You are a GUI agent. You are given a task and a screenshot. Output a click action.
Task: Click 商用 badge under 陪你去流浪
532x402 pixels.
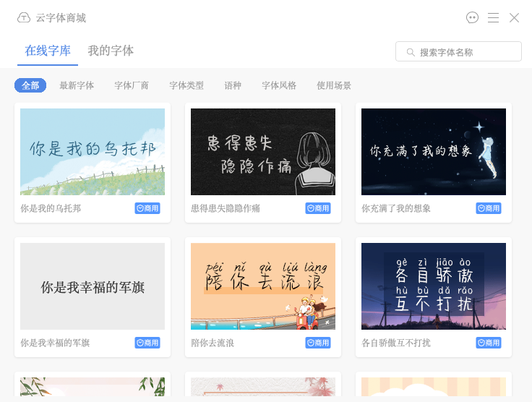(x=317, y=343)
